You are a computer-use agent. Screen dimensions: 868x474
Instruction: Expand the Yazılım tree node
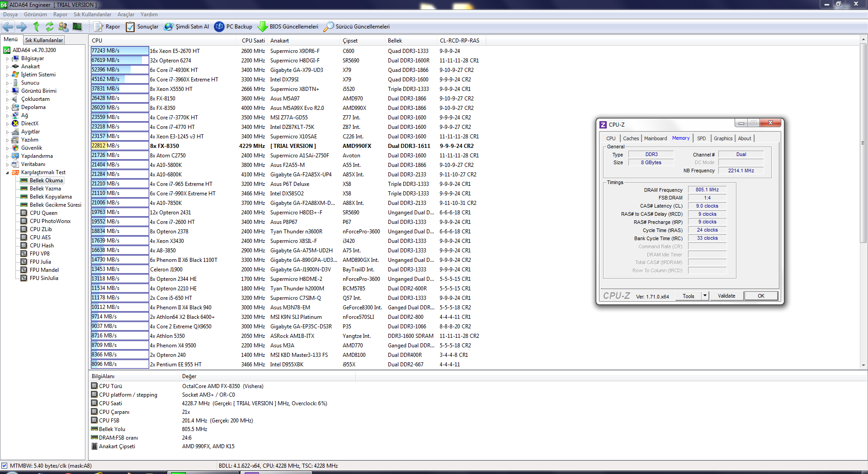point(8,140)
